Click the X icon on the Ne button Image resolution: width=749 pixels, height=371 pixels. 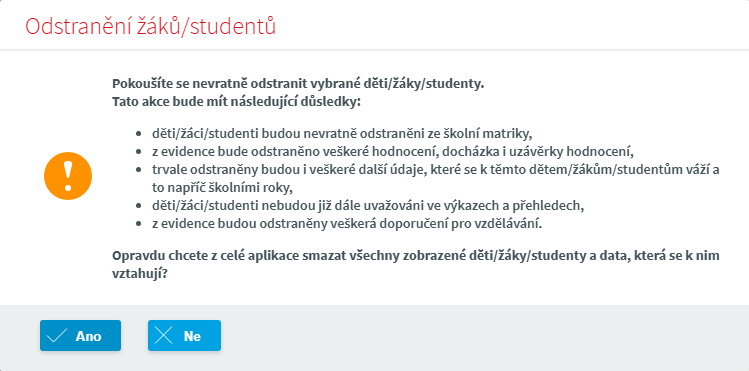[164, 336]
